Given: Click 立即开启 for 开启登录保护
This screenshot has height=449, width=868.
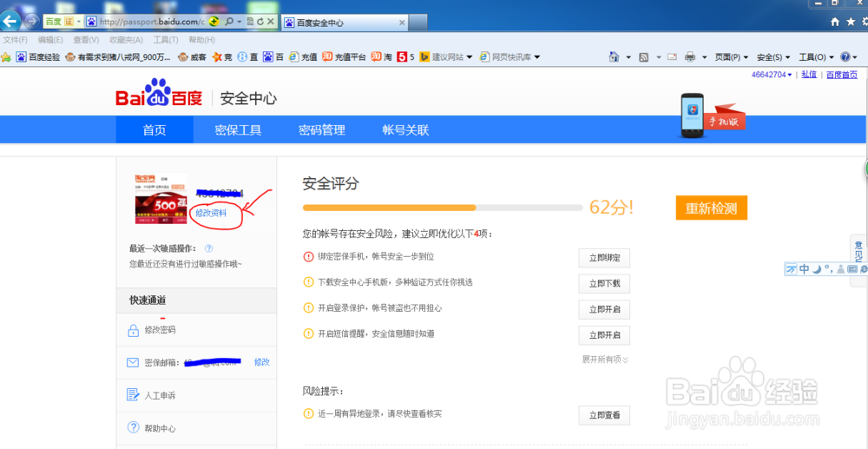Looking at the screenshot, I should pyautogui.click(x=604, y=309).
